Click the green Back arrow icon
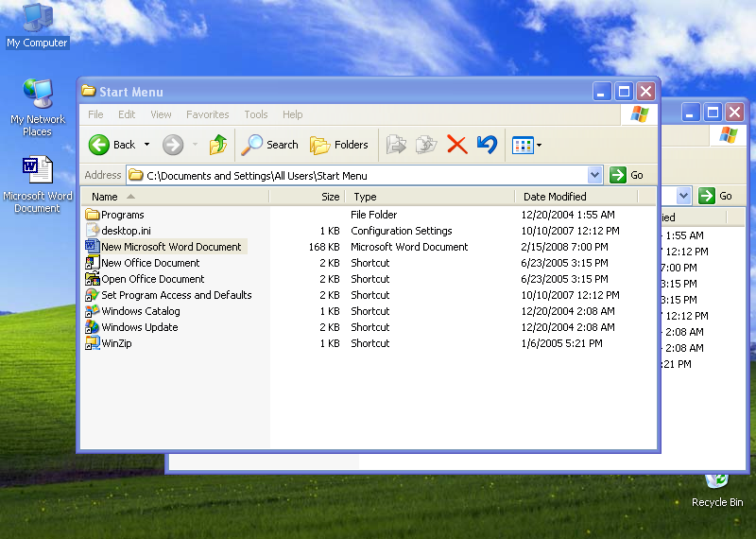 click(x=99, y=145)
